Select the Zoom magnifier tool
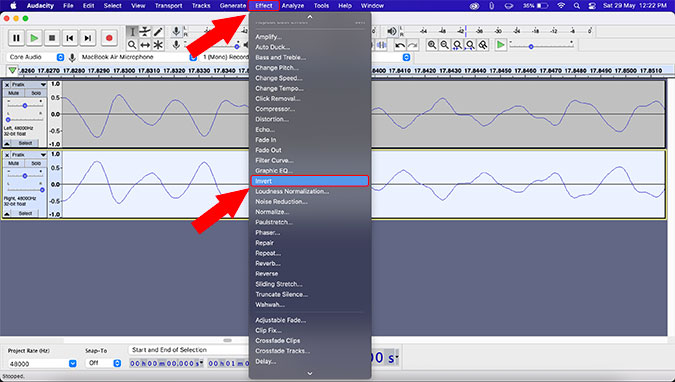 (132, 45)
